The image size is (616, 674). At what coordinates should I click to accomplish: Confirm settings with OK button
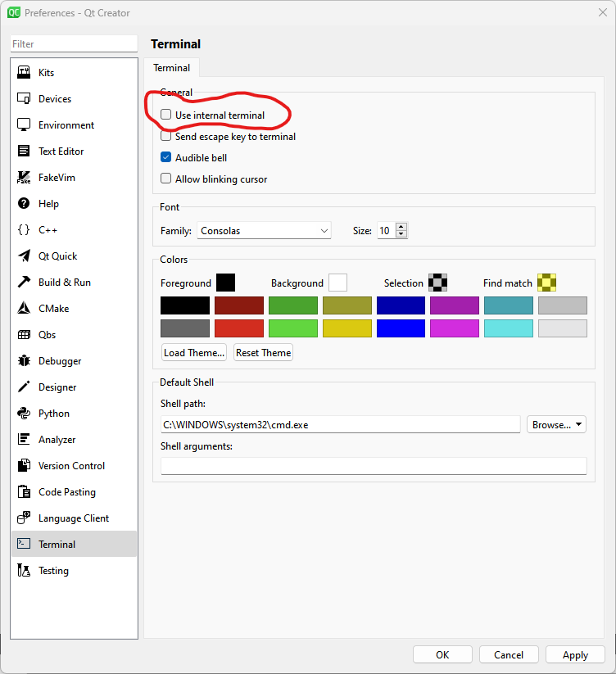[442, 654]
